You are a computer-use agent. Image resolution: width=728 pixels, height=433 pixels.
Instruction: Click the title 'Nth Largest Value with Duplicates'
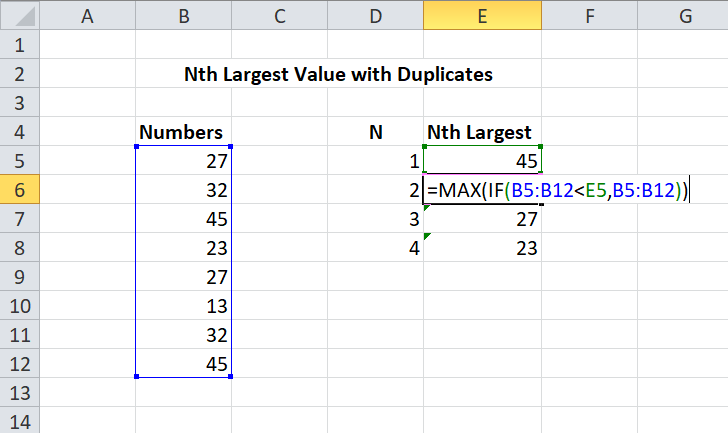[x=338, y=74]
